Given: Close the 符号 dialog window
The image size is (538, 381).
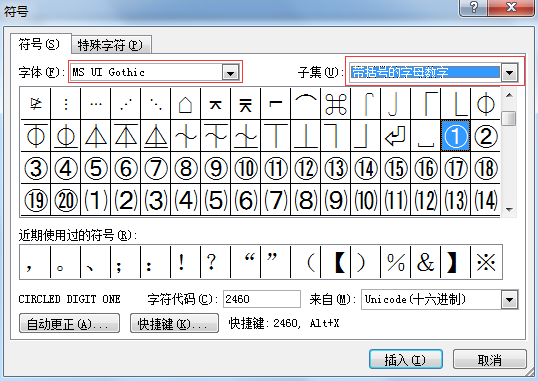Looking at the screenshot, I should click(511, 7).
